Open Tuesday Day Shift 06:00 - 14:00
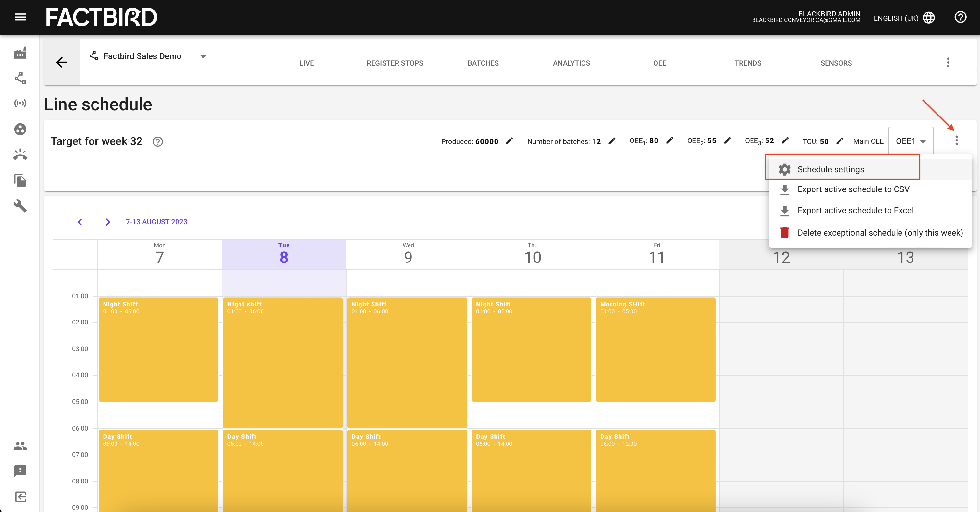This screenshot has width=980, height=512. 283,471
